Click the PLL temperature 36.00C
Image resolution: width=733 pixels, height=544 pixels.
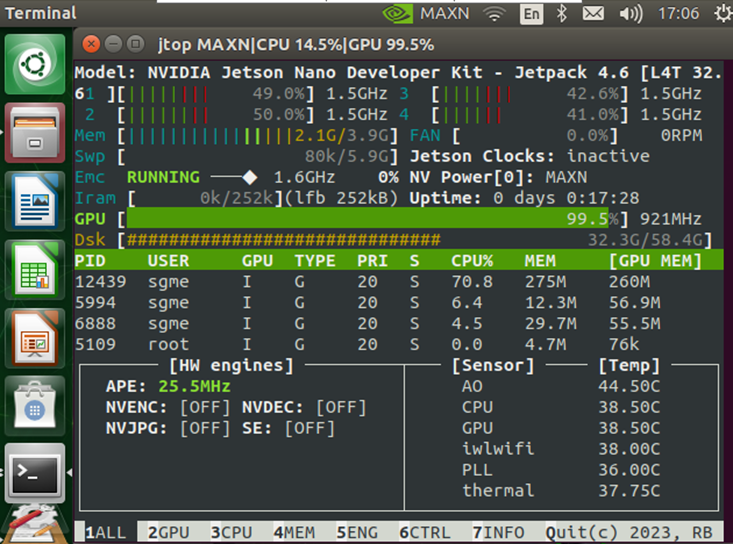[x=629, y=470]
